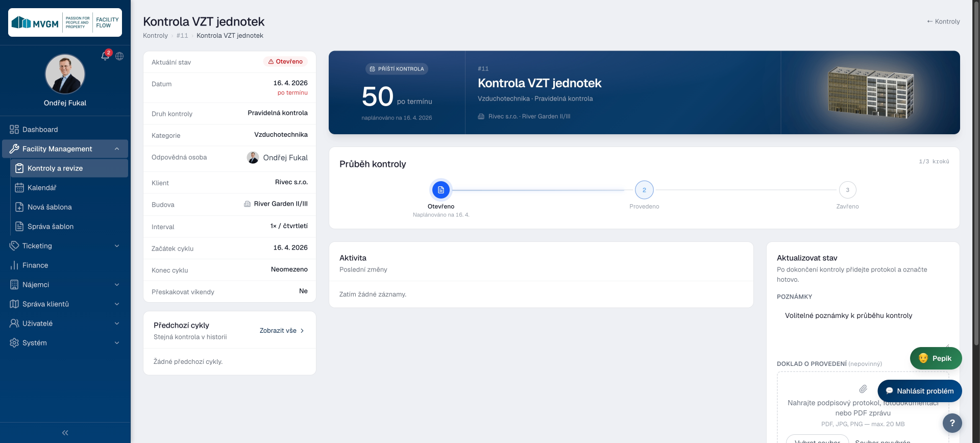Open Nová šablona menu item
This screenshot has width=980, height=443.
coord(69,207)
